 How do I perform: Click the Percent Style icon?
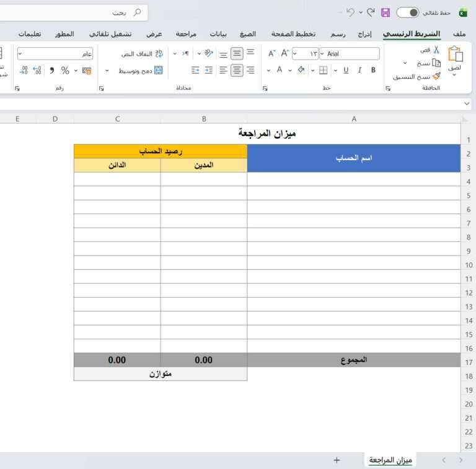tap(64, 71)
